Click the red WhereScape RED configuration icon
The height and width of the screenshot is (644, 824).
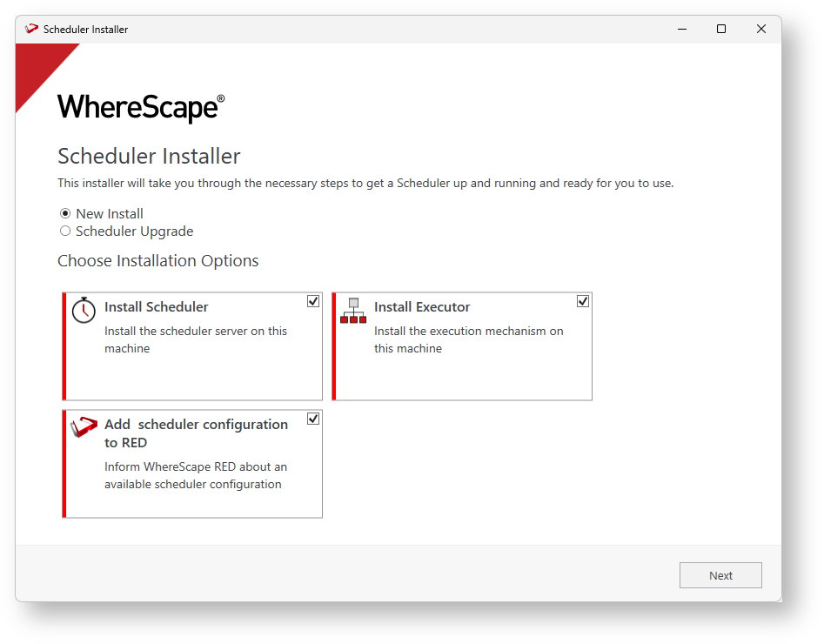pos(84,427)
